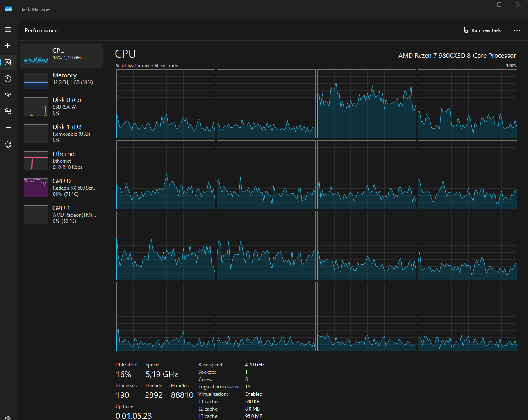The width and height of the screenshot is (528, 420).
Task: Click the first logical processor graph
Action: (x=166, y=104)
